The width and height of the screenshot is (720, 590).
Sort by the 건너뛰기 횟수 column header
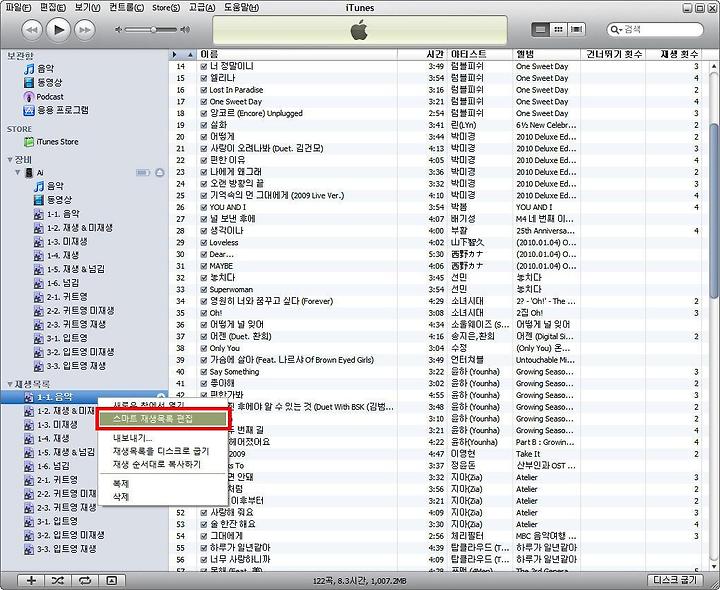613,54
